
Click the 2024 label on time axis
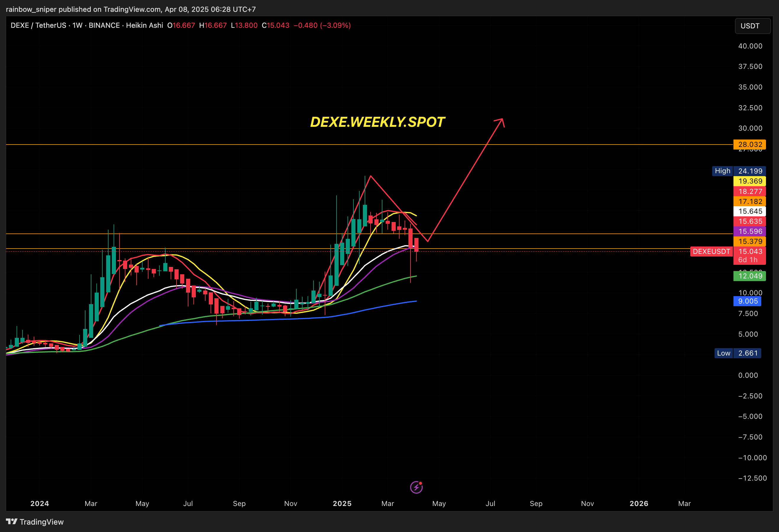(40, 504)
